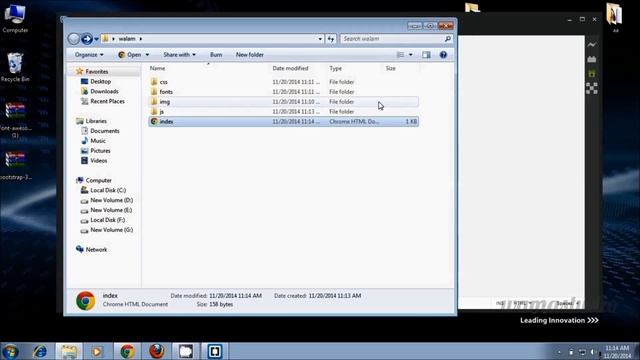
Task: Click Windows Explorer taskbar icon
Action: tap(69, 351)
